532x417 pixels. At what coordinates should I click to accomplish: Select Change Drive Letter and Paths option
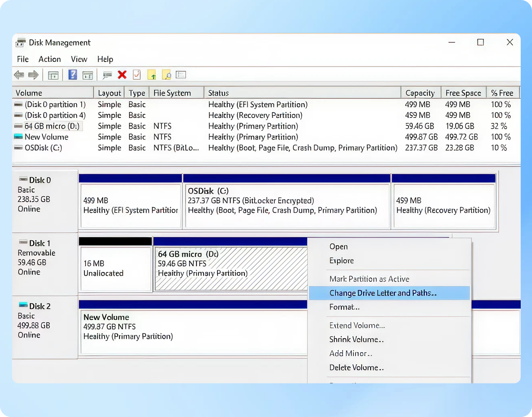(383, 293)
